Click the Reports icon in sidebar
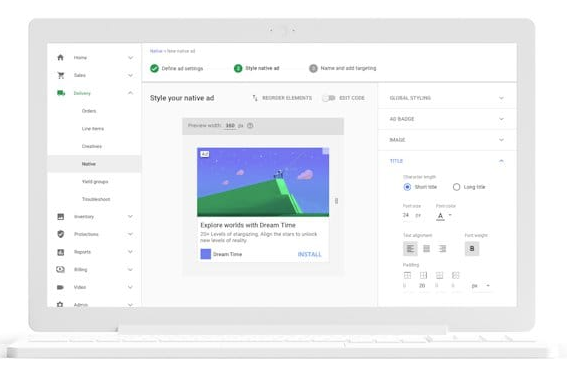 [x=60, y=252]
